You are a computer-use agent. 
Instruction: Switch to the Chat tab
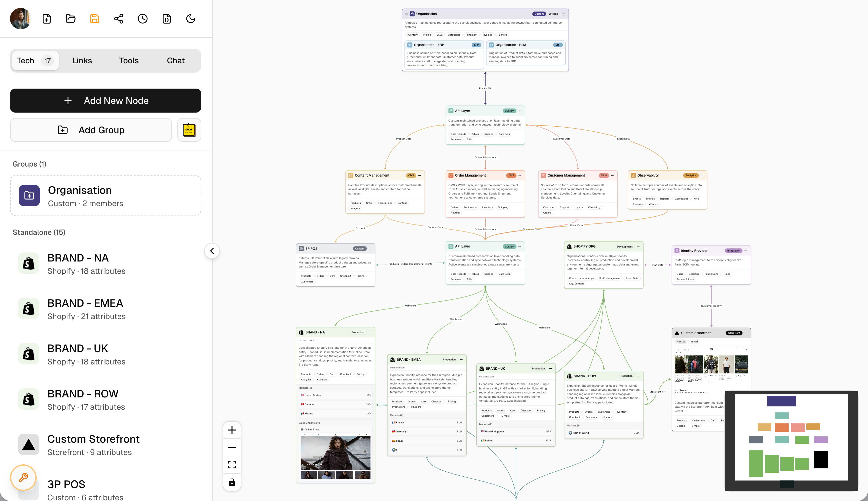pos(176,61)
